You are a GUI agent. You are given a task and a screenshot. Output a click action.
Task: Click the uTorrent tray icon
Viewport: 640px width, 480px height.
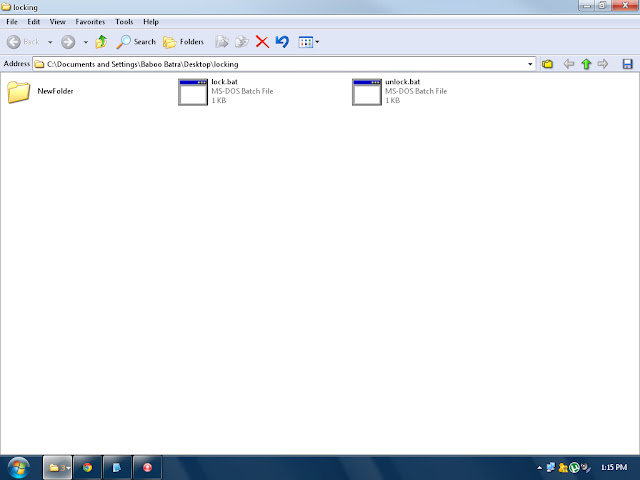tap(574, 467)
